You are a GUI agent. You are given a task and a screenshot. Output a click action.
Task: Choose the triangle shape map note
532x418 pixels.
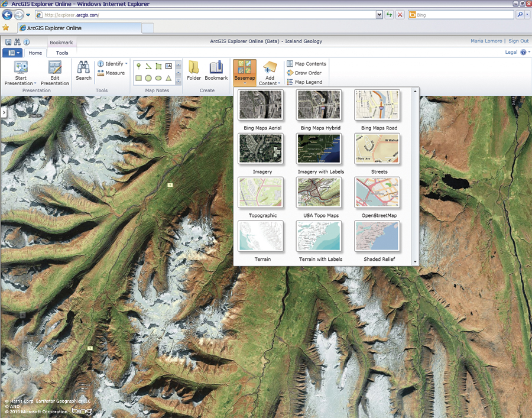pyautogui.click(x=168, y=78)
